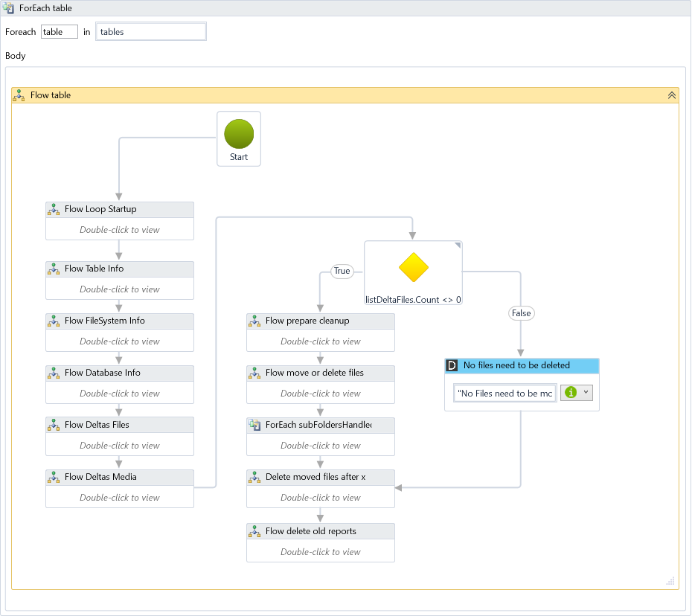Viewport: 692px width, 616px height.
Task: Edit the 'No Files need to be' message field
Action: [504, 393]
